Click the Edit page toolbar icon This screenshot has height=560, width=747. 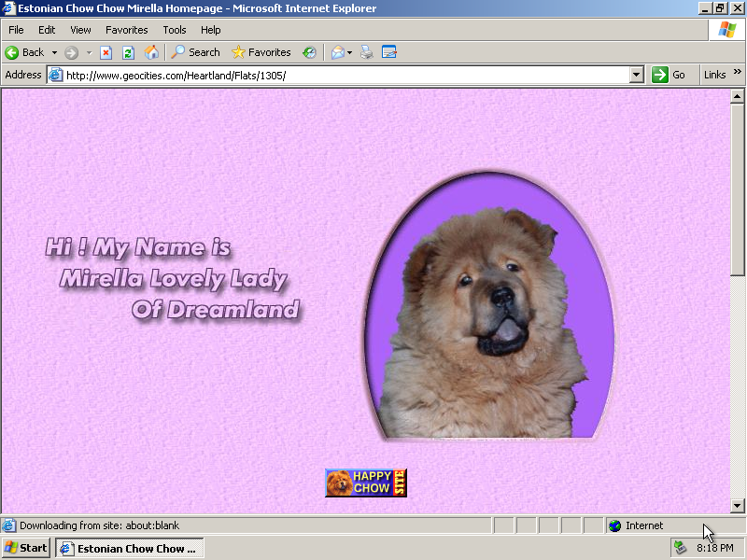(389, 52)
